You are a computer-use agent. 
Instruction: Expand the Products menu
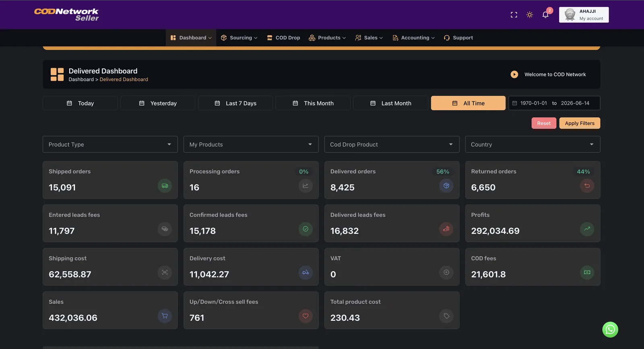click(327, 38)
